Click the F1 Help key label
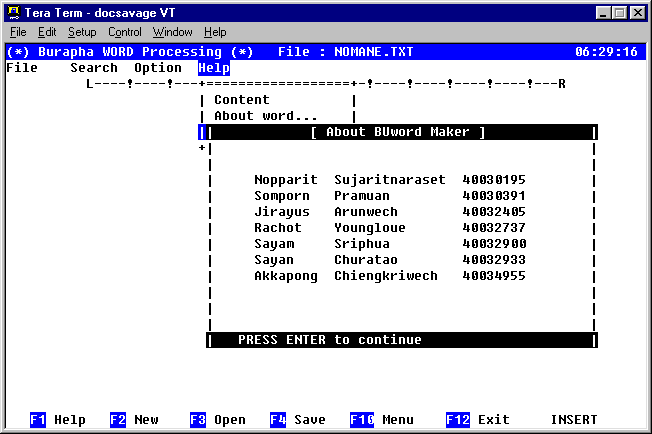The width and height of the screenshot is (652, 434). tap(58, 419)
